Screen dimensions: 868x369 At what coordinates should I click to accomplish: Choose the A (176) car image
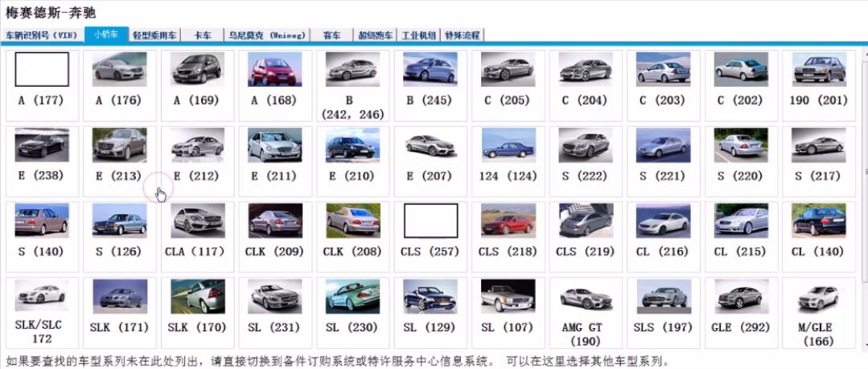click(119, 69)
